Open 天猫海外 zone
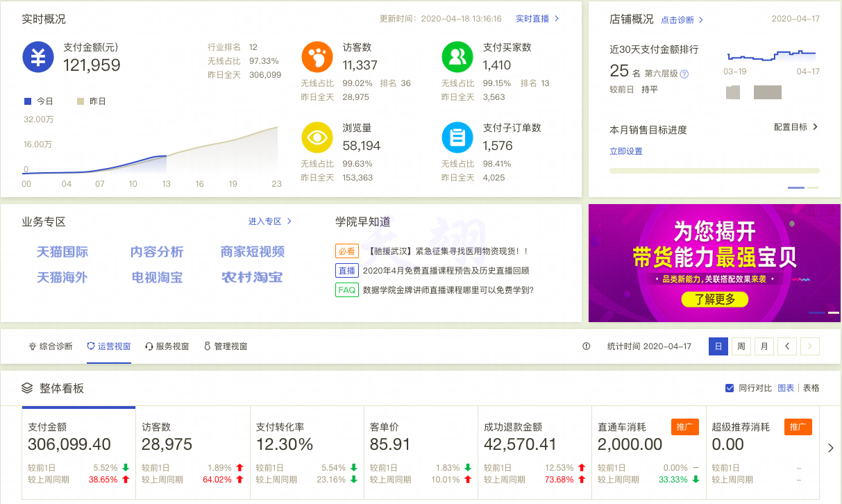 pyautogui.click(x=62, y=278)
